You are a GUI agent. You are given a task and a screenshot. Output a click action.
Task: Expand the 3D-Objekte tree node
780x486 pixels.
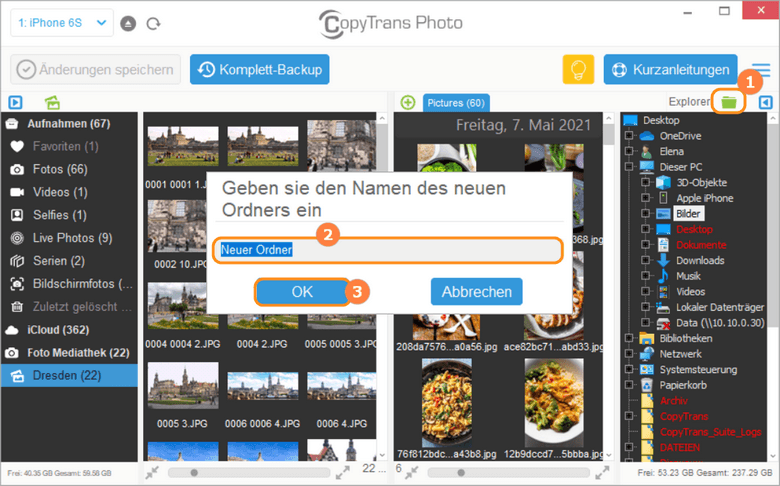645,182
